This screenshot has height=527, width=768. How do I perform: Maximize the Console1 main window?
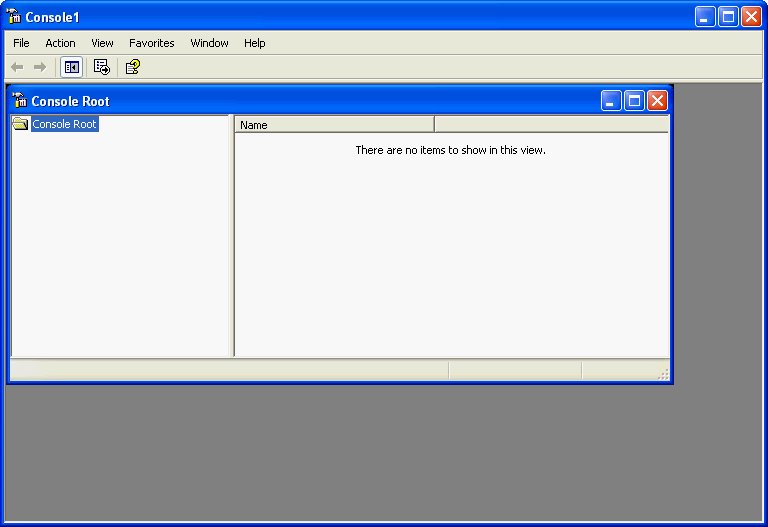pos(728,17)
